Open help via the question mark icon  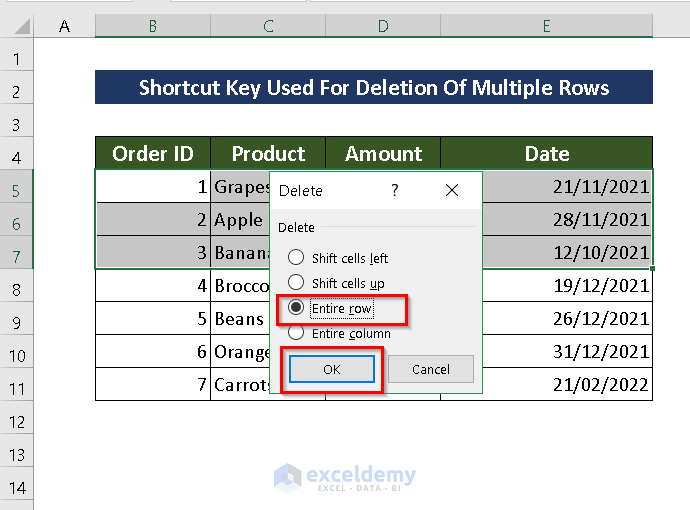coord(395,190)
